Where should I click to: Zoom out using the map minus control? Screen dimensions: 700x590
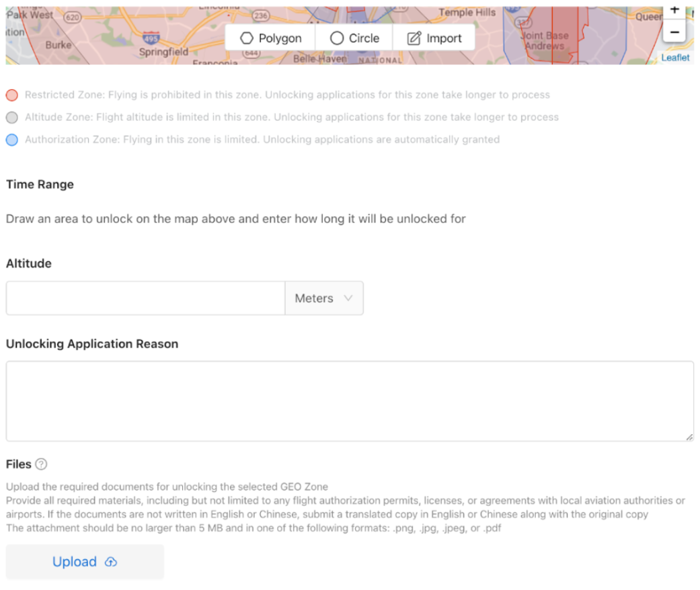point(674,32)
